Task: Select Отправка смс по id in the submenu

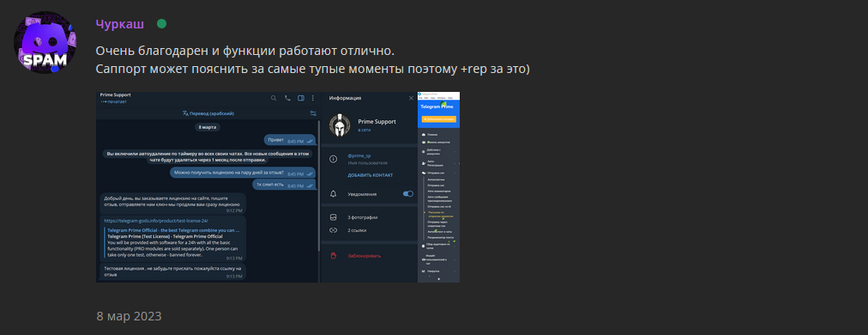Action: coord(439,207)
